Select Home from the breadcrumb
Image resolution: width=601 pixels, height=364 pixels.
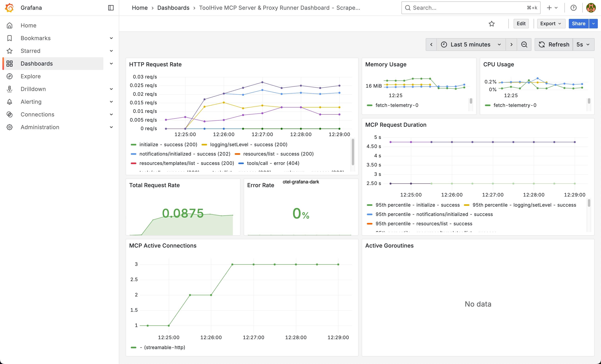pos(140,8)
